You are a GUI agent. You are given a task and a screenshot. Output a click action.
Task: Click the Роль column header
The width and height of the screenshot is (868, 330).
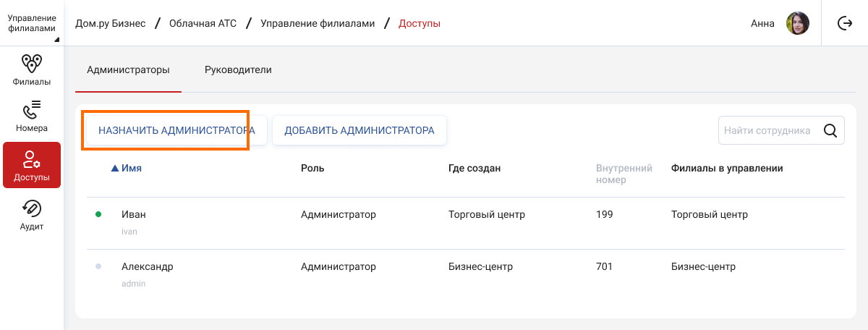click(312, 168)
